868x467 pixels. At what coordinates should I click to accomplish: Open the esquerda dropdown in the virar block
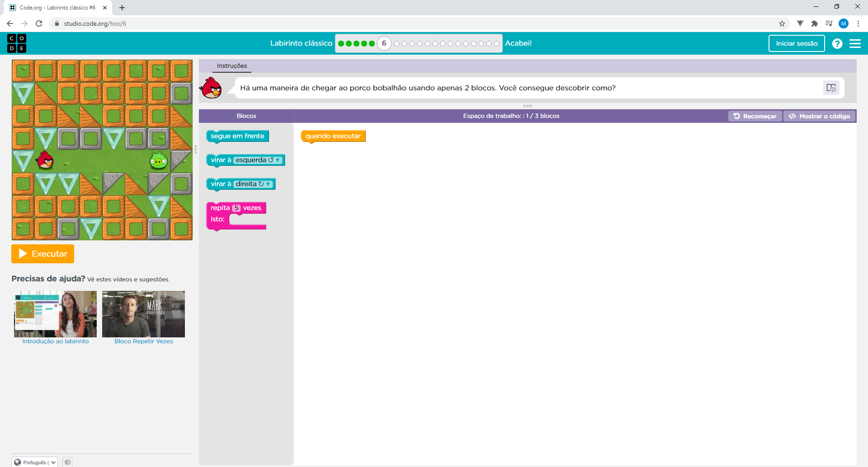[258, 160]
